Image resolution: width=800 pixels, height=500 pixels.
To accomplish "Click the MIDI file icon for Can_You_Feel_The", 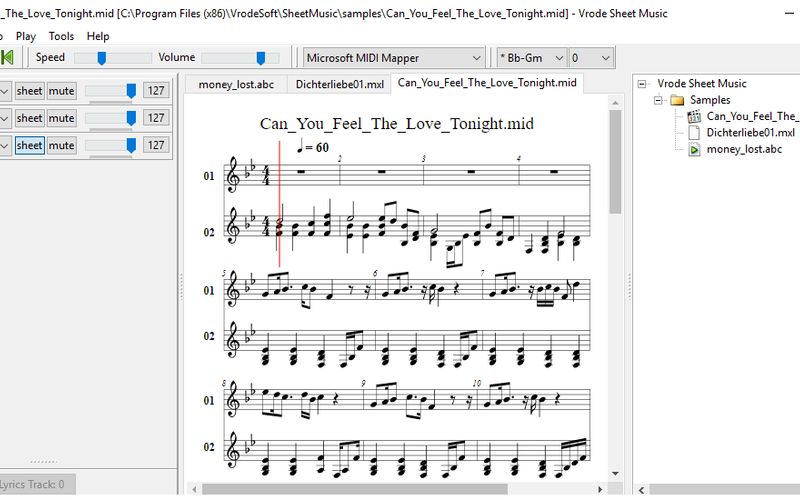I will [694, 117].
